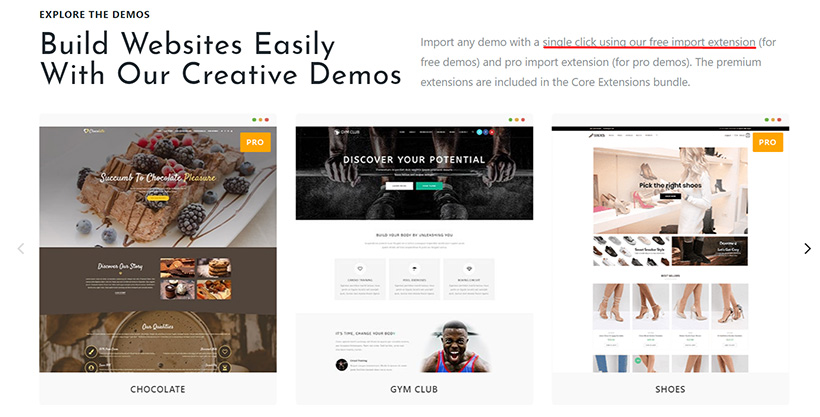Select the GYM CLUB demo title

click(414, 389)
